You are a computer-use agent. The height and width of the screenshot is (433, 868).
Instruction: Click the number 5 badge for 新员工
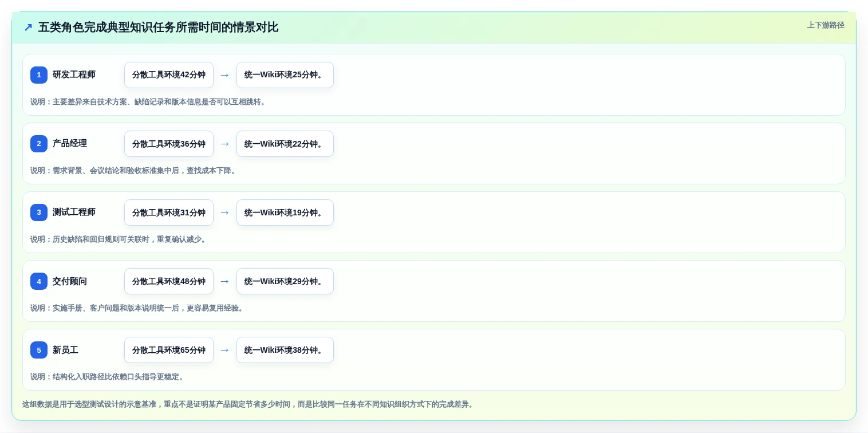[39, 350]
